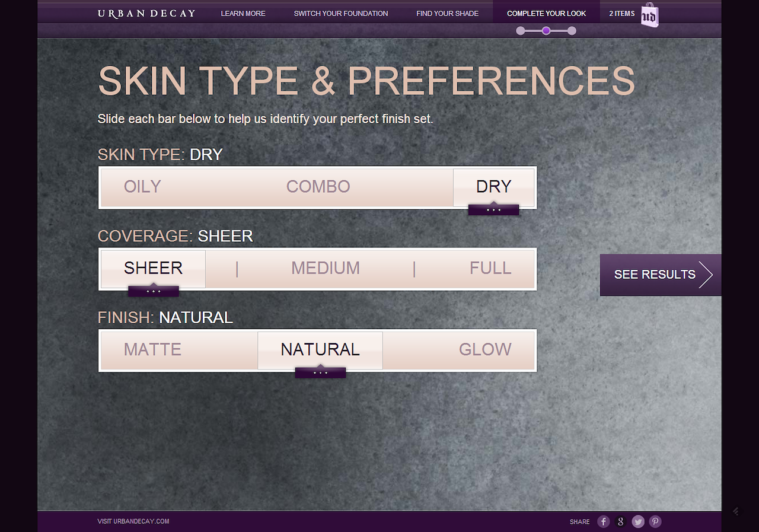Screen dimensions: 759x532
Task: Share on Facebook using the footer icon
Action: click(603, 521)
